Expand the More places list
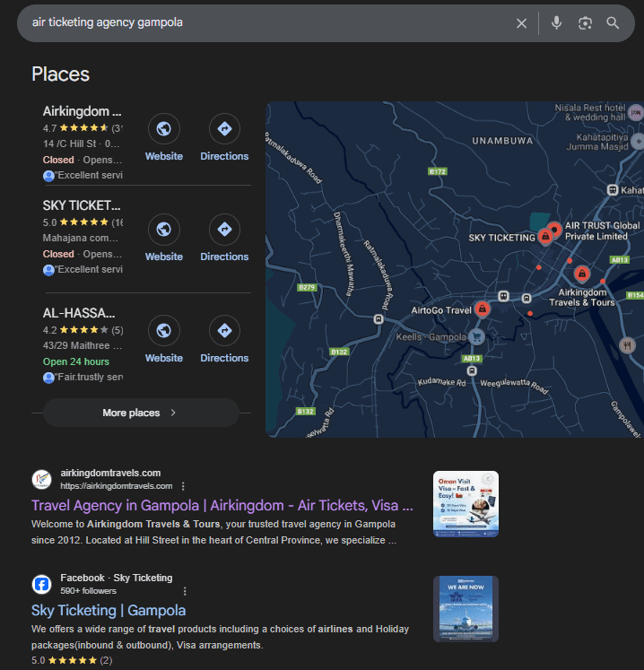The height and width of the screenshot is (670, 644). [x=141, y=413]
